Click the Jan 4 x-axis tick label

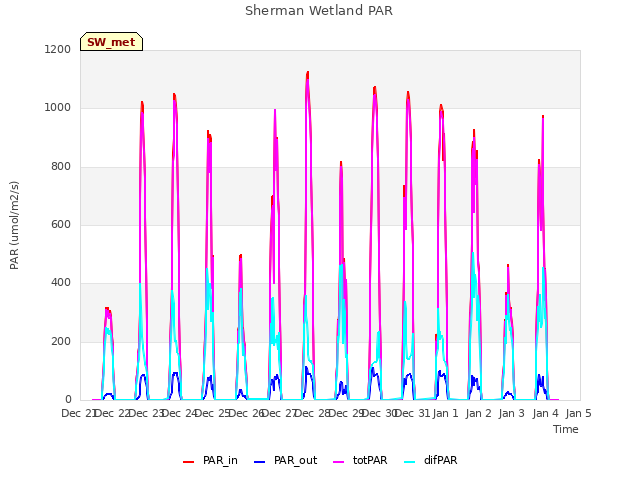545,413
